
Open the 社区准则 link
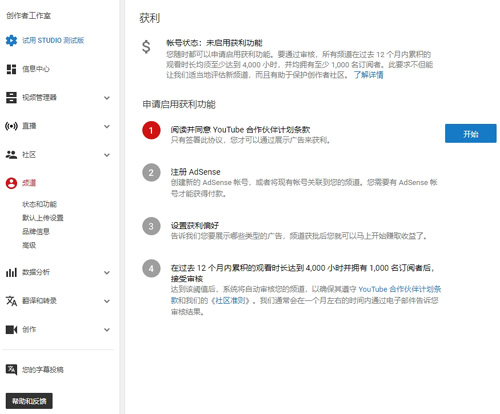tap(230, 301)
